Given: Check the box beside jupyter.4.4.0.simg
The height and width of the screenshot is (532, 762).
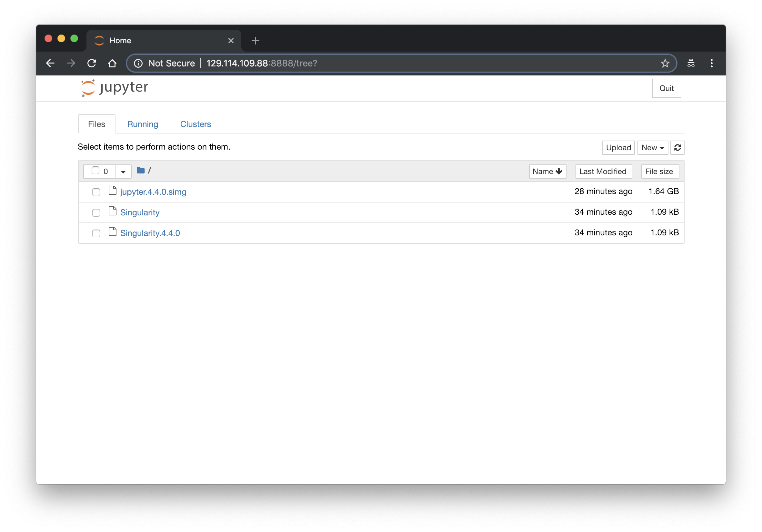Looking at the screenshot, I should click(x=96, y=192).
